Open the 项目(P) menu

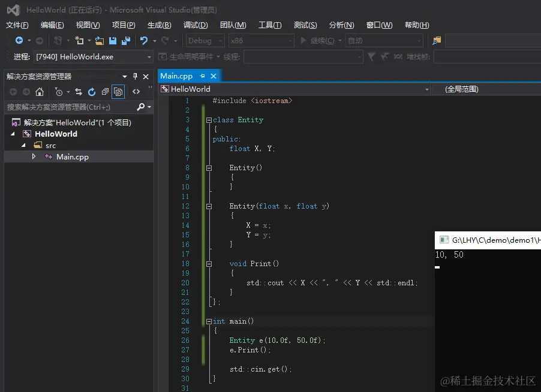(124, 25)
